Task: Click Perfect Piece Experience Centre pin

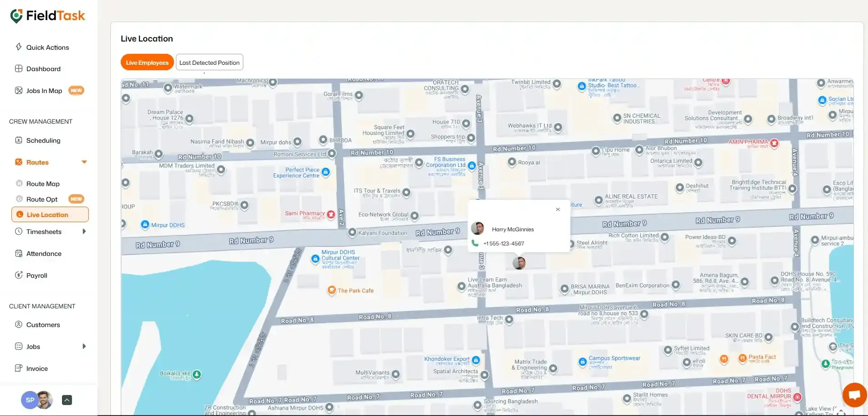Action: pyautogui.click(x=325, y=172)
